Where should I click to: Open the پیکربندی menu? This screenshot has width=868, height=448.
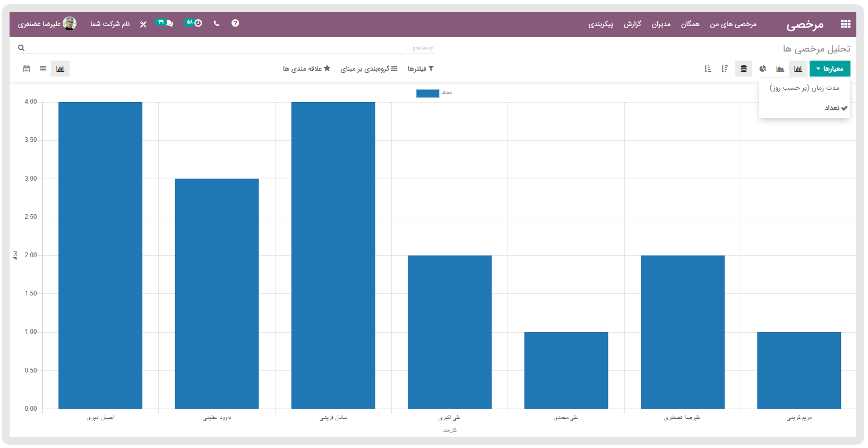coord(600,24)
